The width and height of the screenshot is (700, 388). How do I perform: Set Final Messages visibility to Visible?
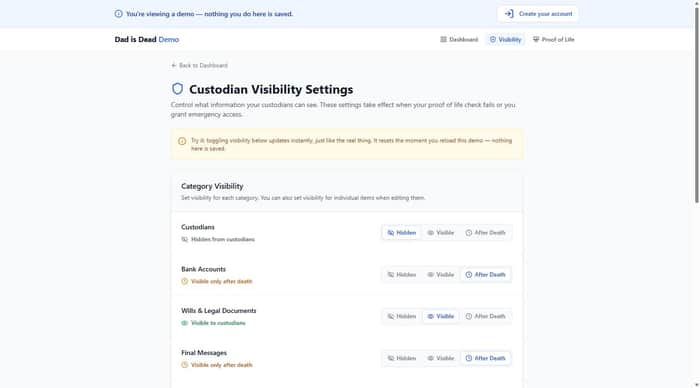(441, 358)
